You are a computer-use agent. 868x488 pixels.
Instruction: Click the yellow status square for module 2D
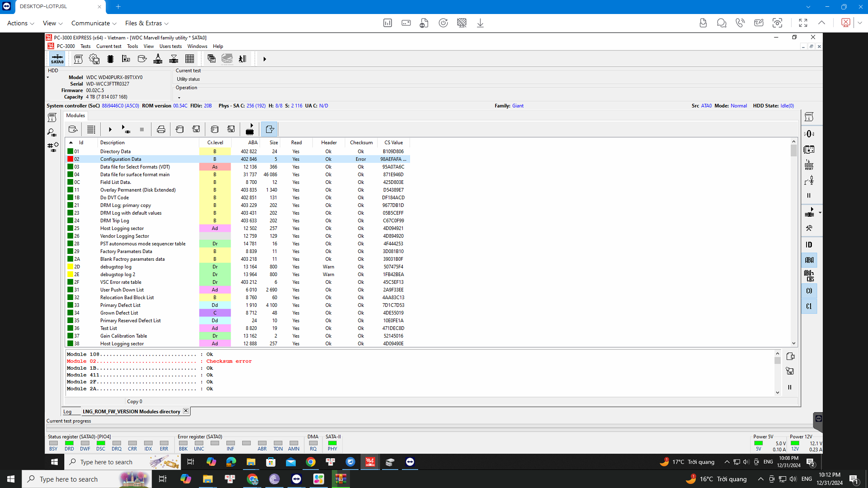coord(70,267)
